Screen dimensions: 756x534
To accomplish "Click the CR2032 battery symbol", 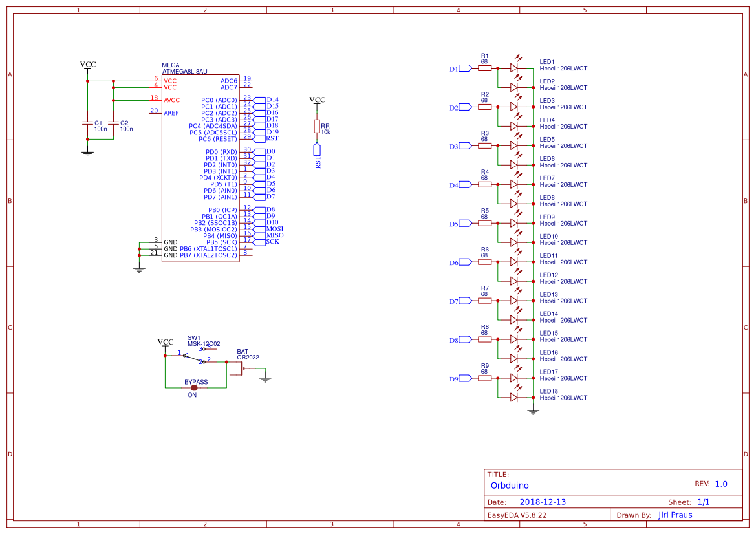I will point(241,368).
